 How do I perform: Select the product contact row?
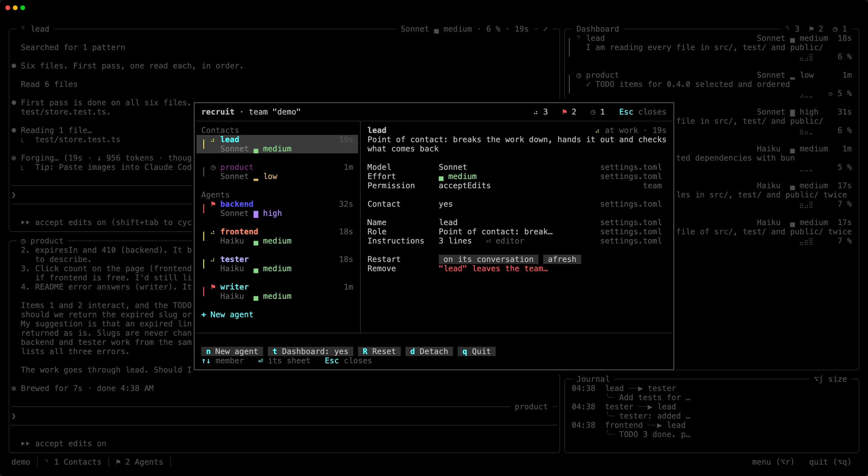tap(277, 172)
